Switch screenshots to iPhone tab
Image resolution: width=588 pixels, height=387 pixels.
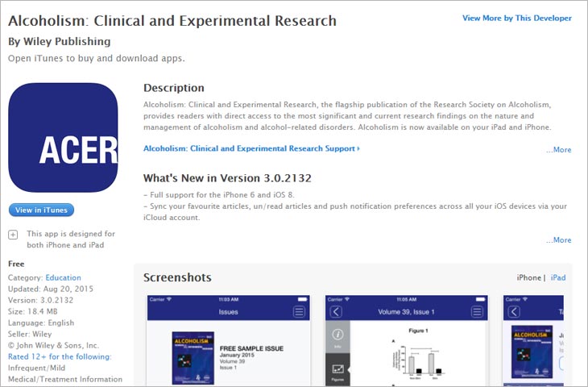click(x=528, y=278)
